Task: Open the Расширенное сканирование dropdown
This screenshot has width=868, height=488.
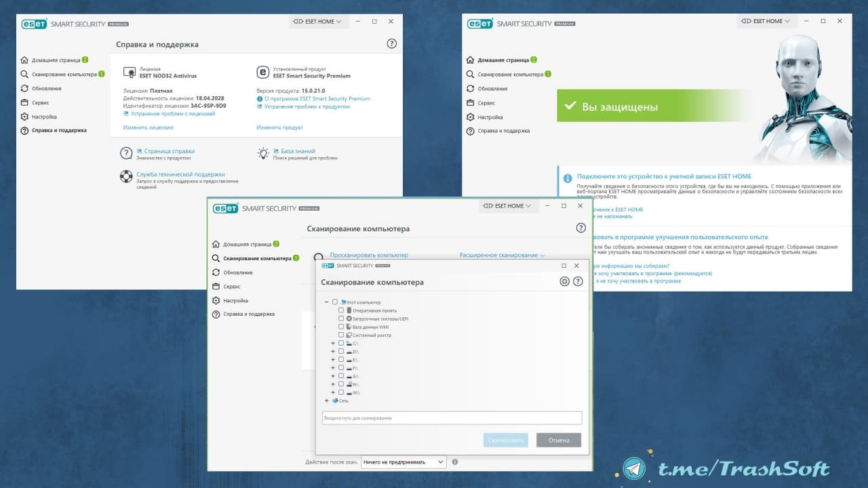Action: click(x=502, y=256)
